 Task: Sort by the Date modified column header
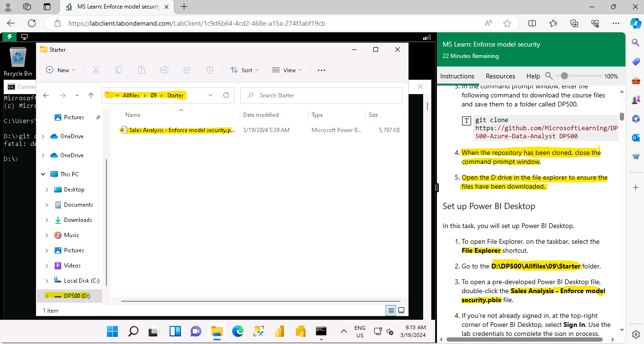point(261,115)
